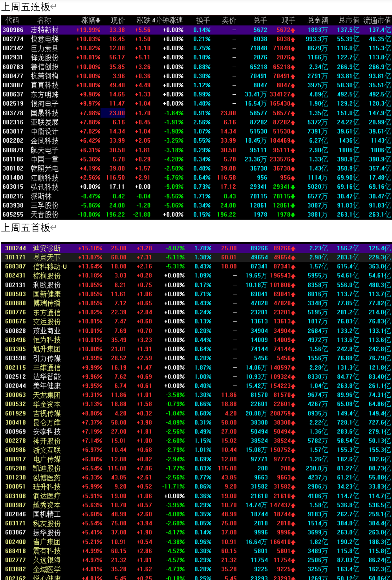Select the 浙文互联 row

(x=196, y=450)
